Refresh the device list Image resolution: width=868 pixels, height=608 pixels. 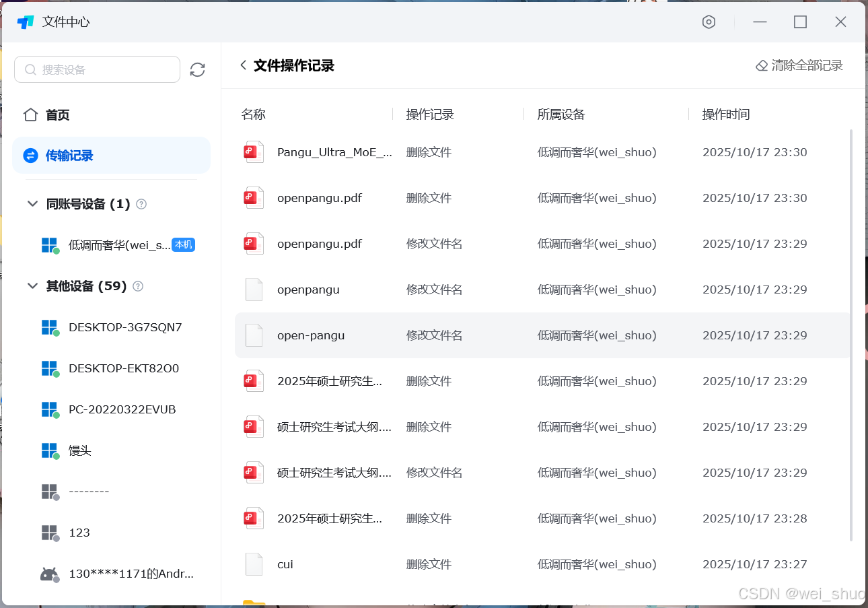(197, 69)
